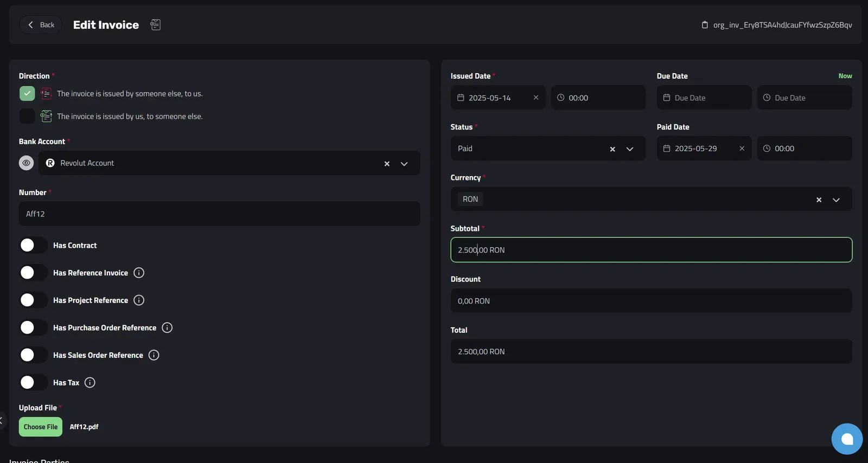The width and height of the screenshot is (868, 463).
Task: Click the Revolut logo in Bank Account
Action: 50,163
